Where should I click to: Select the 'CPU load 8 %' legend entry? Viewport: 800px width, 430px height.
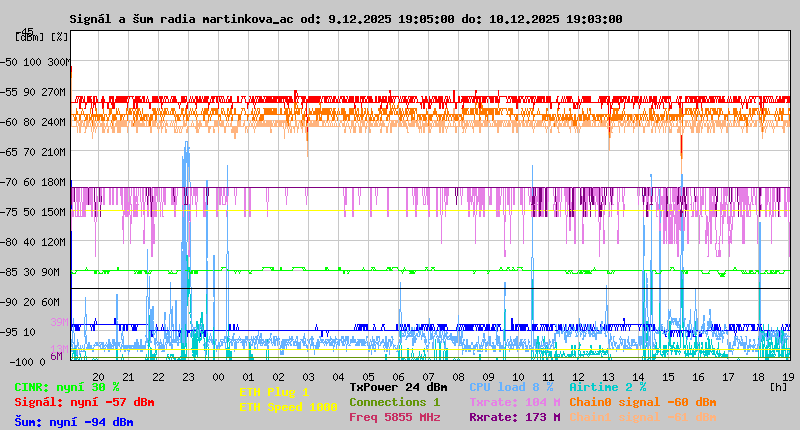pos(511,387)
